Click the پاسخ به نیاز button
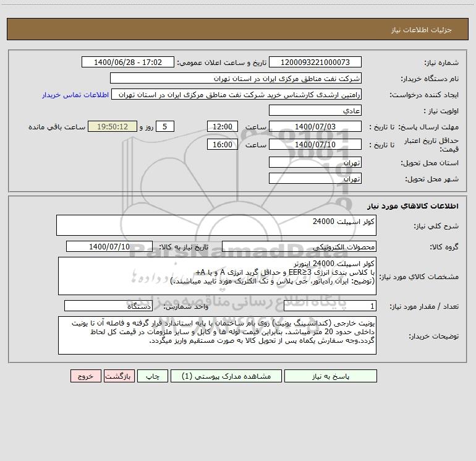This screenshot has width=476, height=461. [331, 376]
